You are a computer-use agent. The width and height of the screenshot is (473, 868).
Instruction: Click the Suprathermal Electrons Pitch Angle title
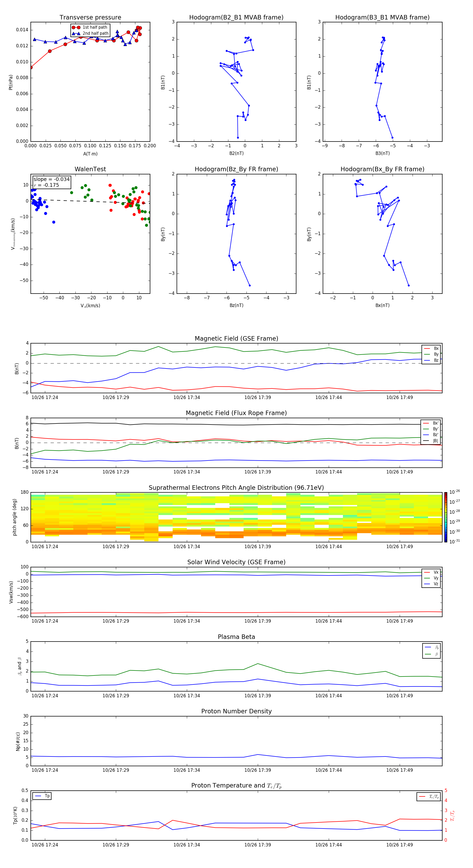(x=236, y=488)
